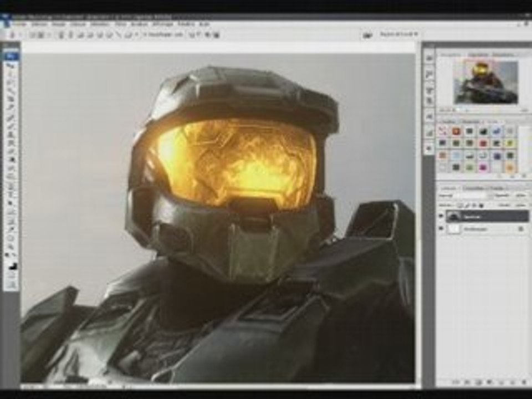Click the Navigator preview thumbnail

click(x=485, y=82)
